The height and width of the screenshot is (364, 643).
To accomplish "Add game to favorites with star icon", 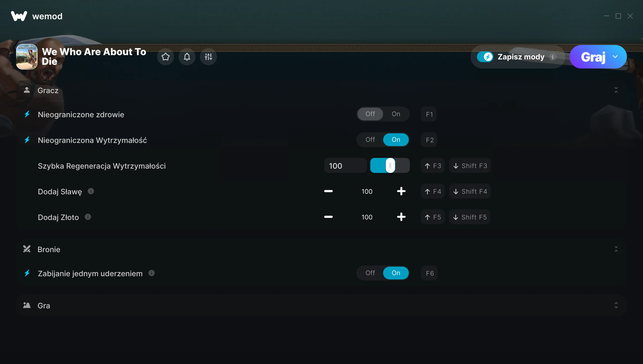I will coord(166,57).
